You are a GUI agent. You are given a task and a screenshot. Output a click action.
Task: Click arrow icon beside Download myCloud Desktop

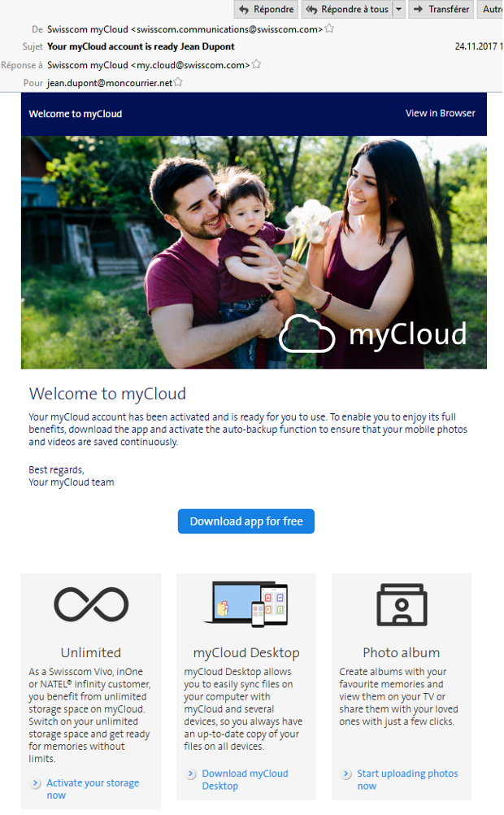[190, 774]
